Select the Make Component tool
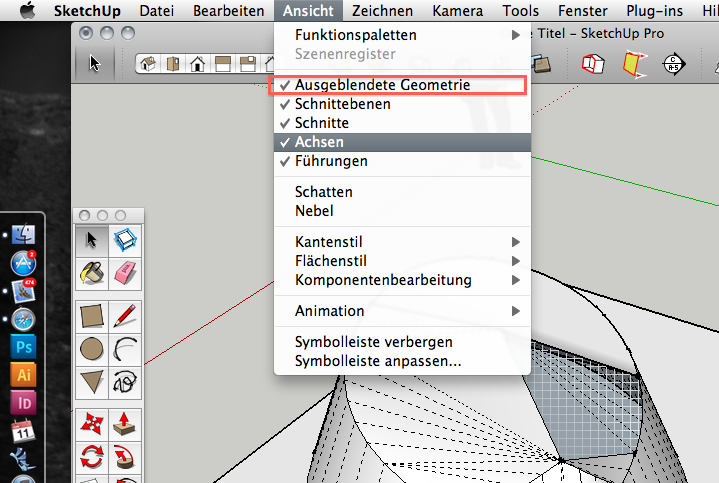The width and height of the screenshot is (719, 483). click(x=125, y=240)
